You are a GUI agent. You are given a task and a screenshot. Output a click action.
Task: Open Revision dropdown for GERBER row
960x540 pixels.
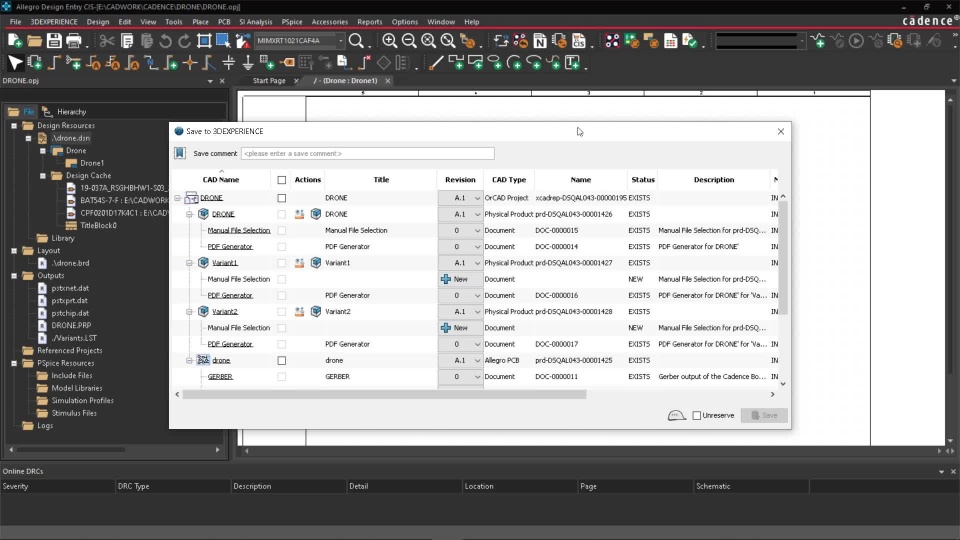click(460, 377)
